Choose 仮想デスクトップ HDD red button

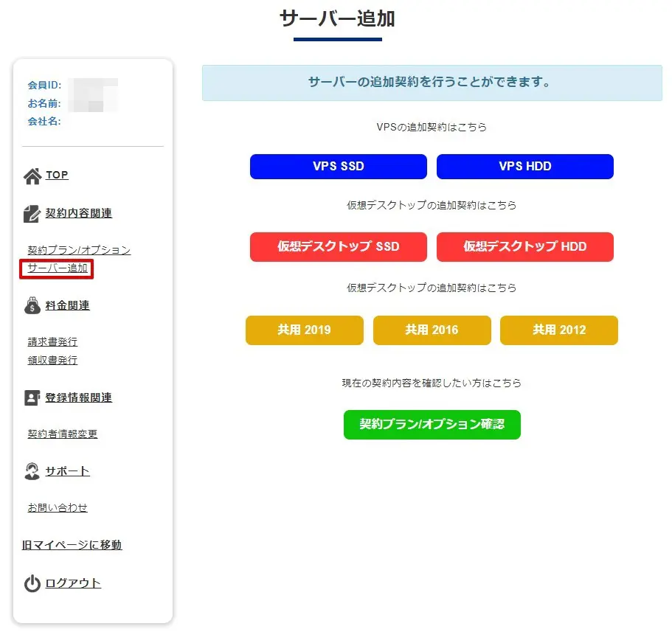tap(525, 247)
